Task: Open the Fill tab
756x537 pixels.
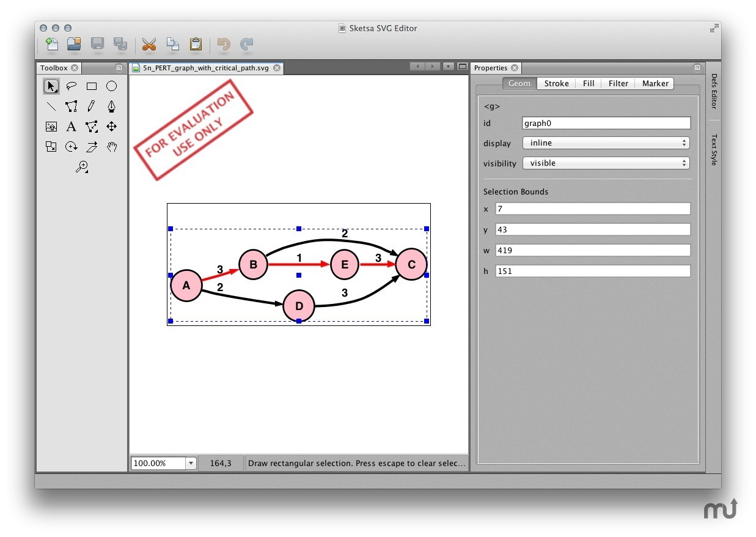Action: (x=588, y=84)
